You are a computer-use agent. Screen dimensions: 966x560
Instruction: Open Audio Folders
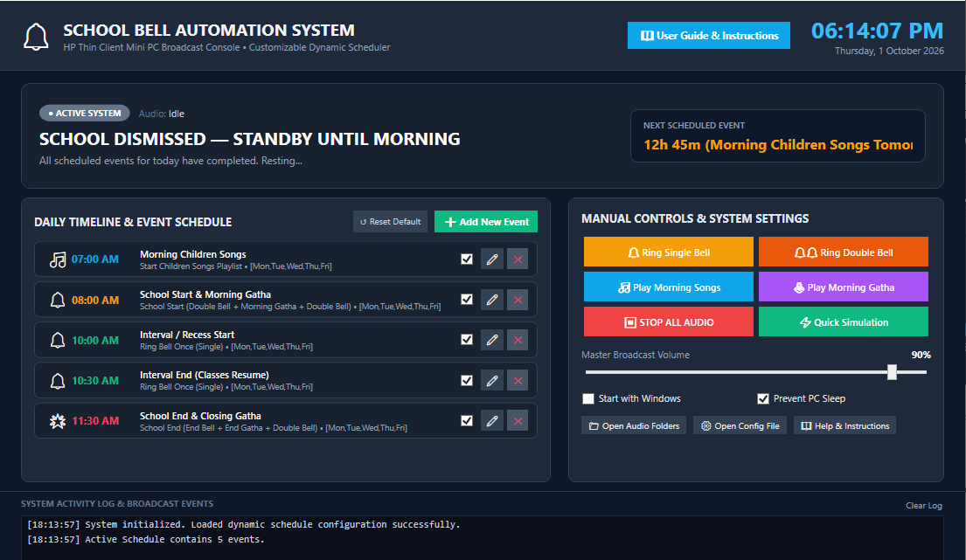pos(633,425)
